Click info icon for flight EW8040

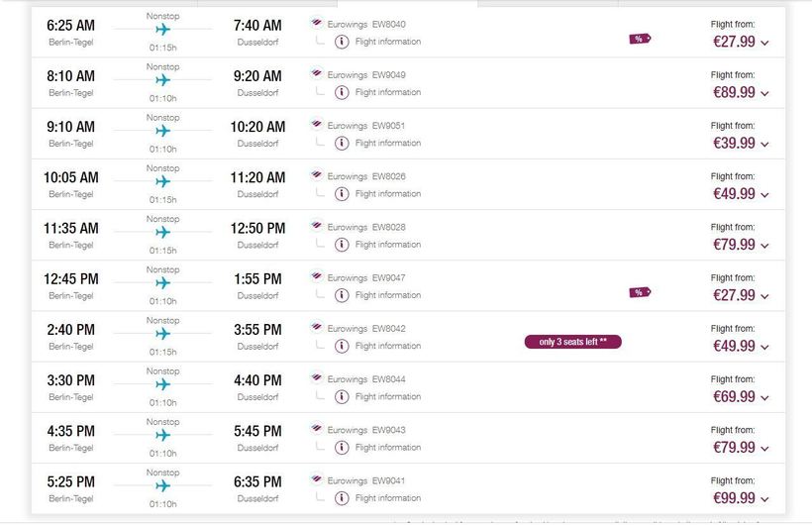342,42
